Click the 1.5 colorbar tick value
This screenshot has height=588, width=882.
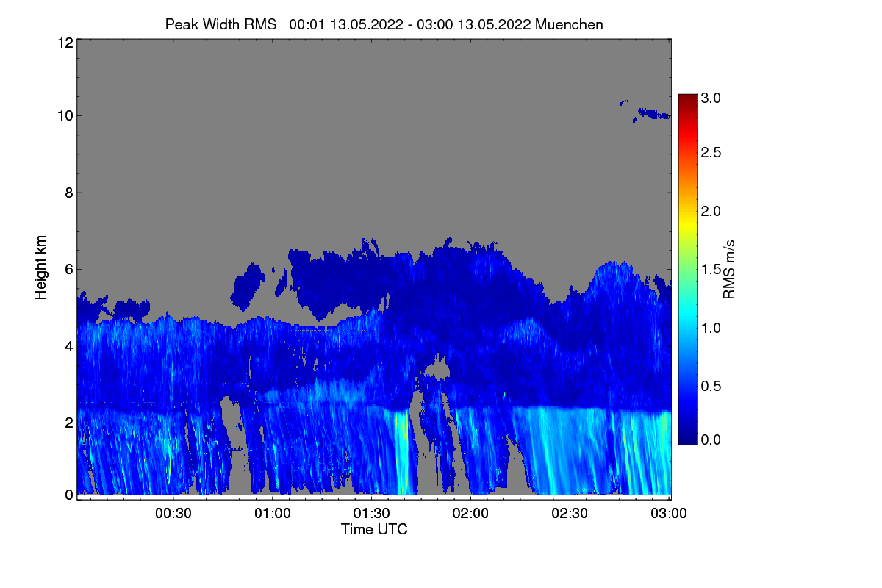coord(712,270)
